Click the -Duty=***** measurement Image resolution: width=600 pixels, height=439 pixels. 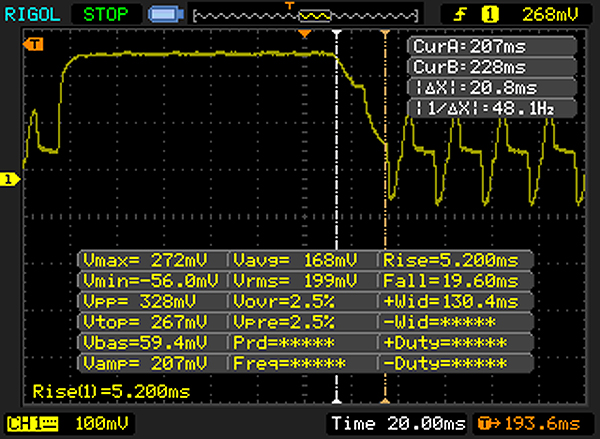tap(456, 363)
